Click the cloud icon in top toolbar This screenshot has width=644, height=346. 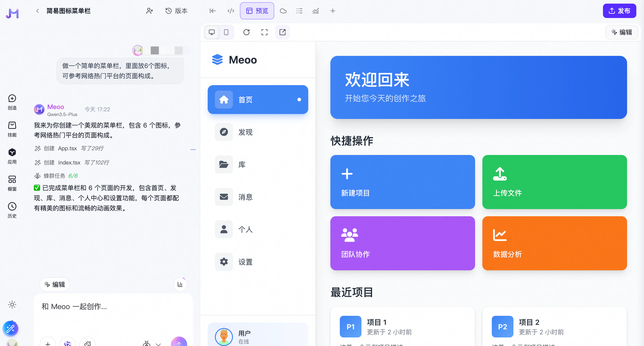(x=283, y=11)
